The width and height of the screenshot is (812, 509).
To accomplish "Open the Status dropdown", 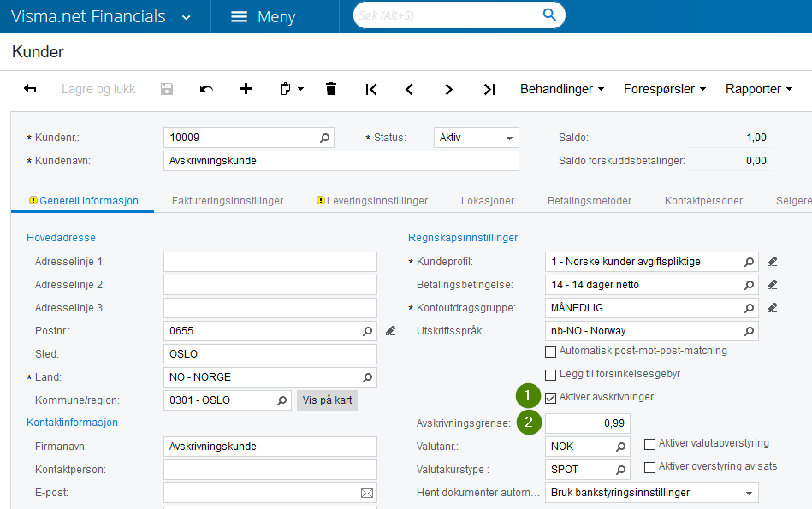I will [x=509, y=139].
